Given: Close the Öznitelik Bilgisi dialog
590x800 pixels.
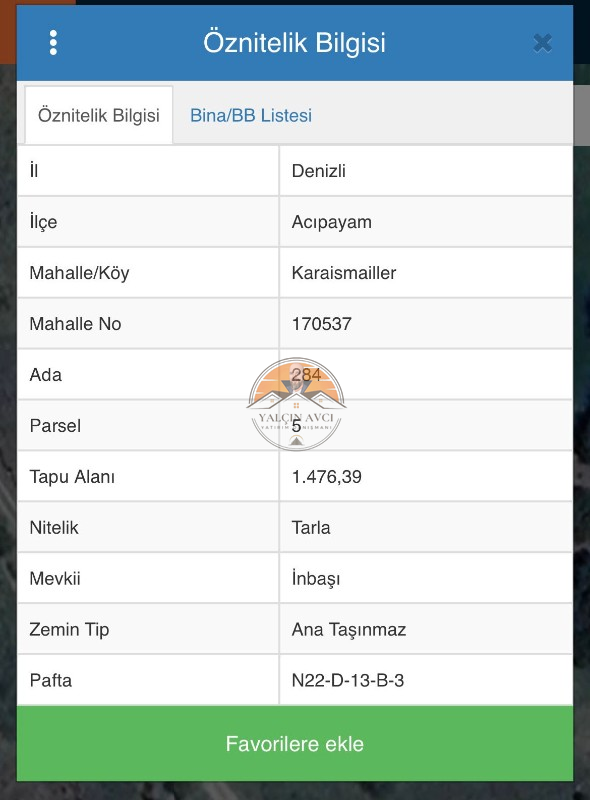Looking at the screenshot, I should pyautogui.click(x=543, y=43).
